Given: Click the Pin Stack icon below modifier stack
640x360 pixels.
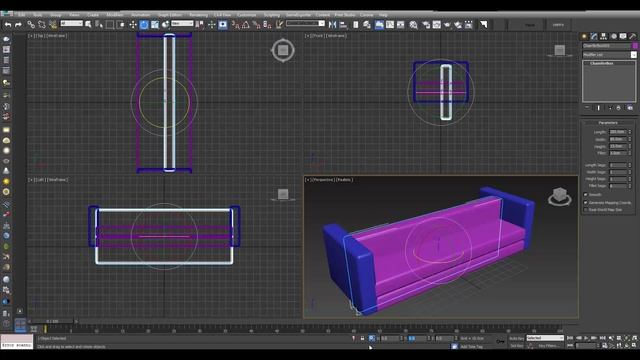Looking at the screenshot, I should 587,108.
